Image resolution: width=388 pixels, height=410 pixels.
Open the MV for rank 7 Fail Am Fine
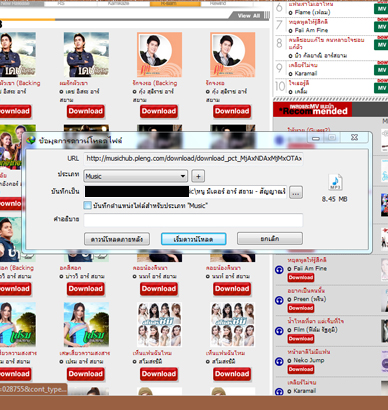[x=381, y=27]
